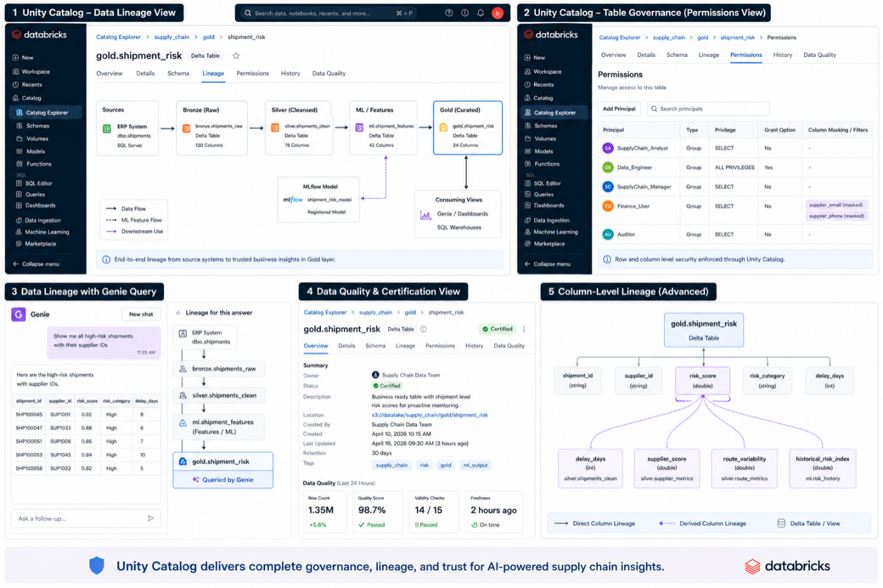Open Machine Learning in the Permissions View sidebar
883x588 pixels.
[556, 232]
